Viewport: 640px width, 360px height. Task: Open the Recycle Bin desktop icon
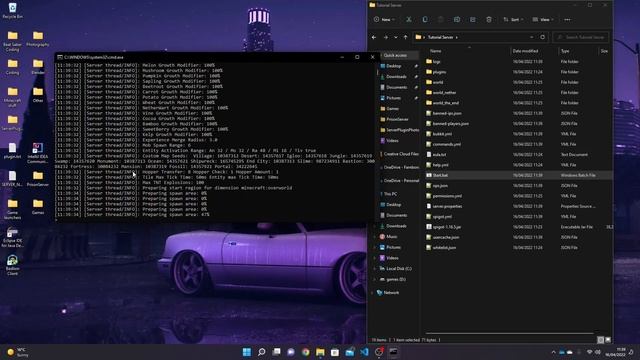(x=13, y=11)
